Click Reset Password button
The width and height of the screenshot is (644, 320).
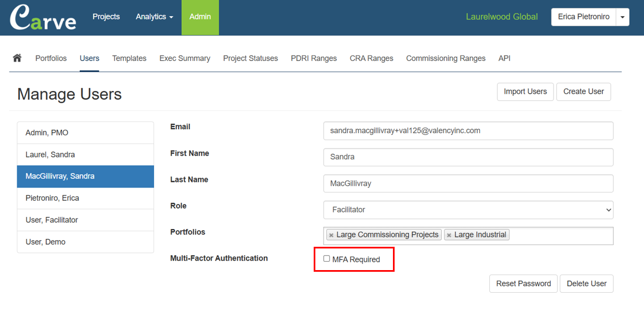[523, 283]
